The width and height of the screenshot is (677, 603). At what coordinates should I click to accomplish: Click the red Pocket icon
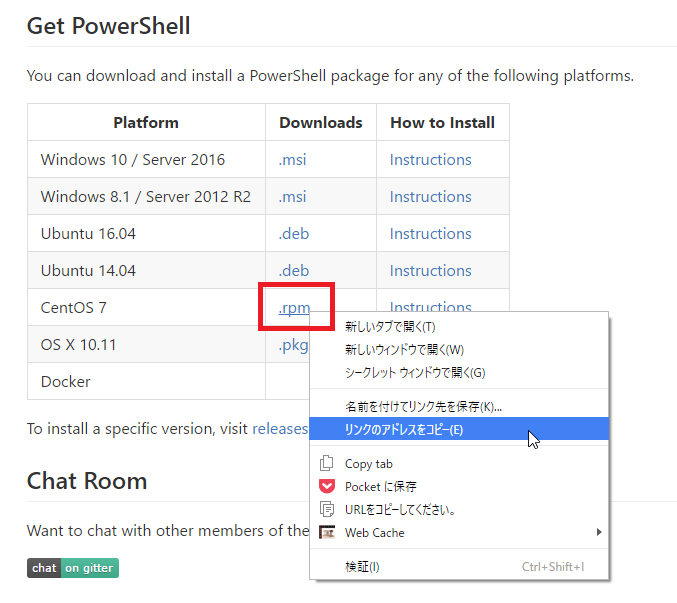[327, 486]
